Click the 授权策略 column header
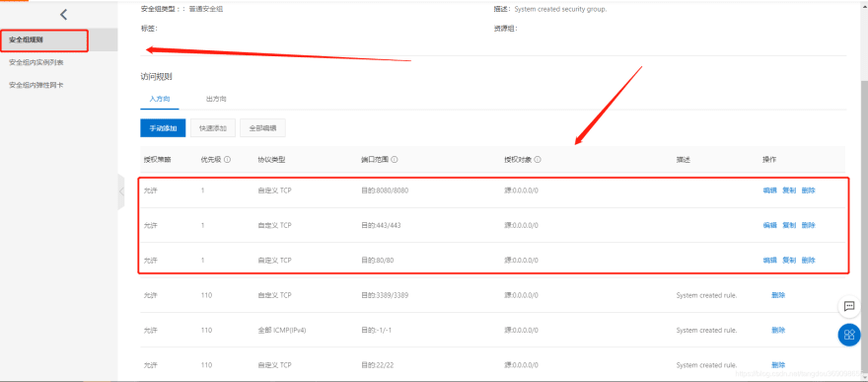868x382 pixels. point(157,160)
